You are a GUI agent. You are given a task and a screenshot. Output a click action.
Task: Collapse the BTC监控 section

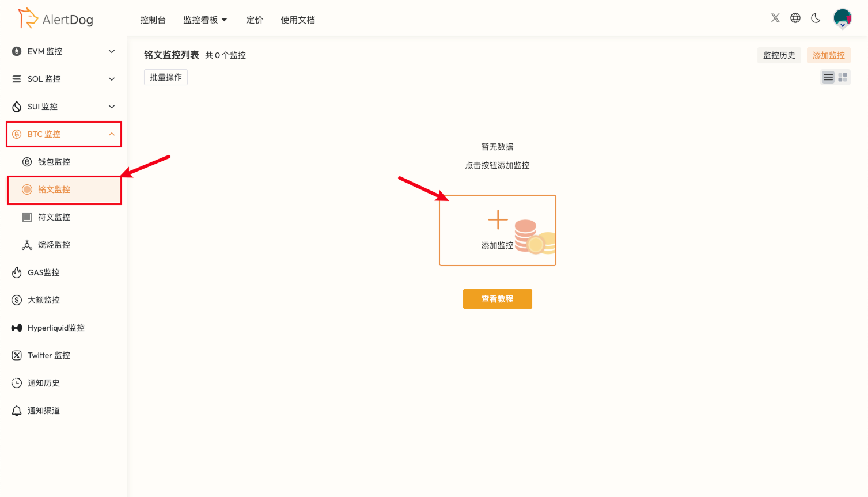tap(63, 134)
